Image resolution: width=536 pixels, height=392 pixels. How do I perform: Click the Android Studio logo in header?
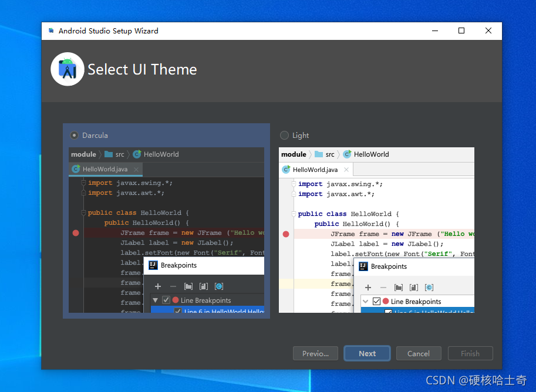point(68,69)
